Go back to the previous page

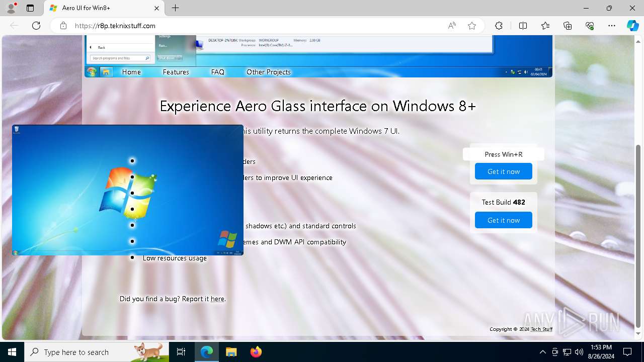pyautogui.click(x=14, y=26)
